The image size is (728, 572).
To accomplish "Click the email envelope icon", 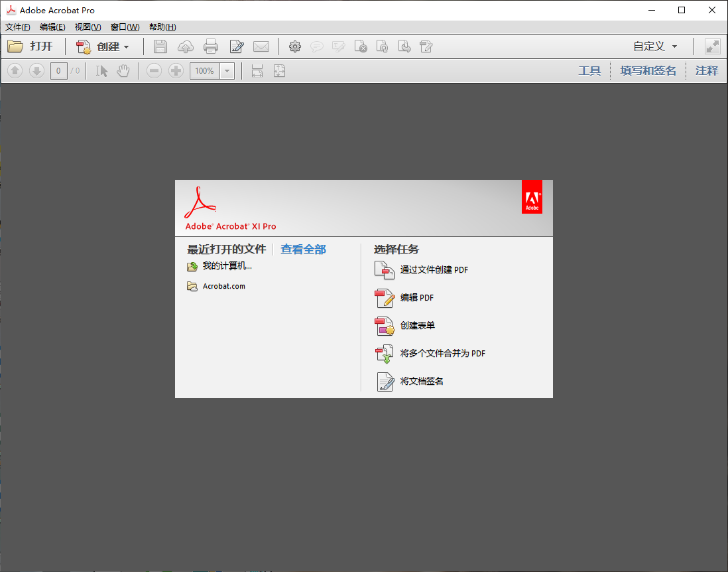I will pyautogui.click(x=261, y=46).
